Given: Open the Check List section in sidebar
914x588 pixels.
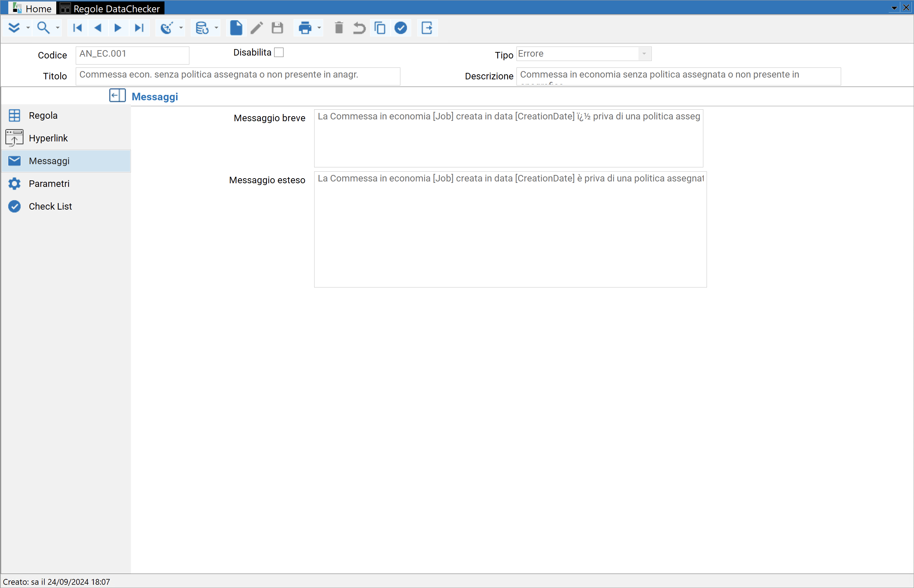Looking at the screenshot, I should (66, 206).
